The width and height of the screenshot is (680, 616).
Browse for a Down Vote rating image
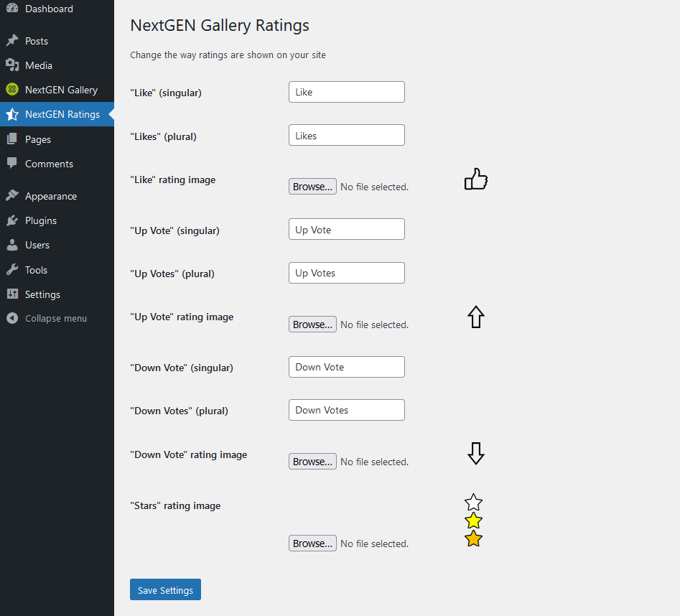(312, 462)
